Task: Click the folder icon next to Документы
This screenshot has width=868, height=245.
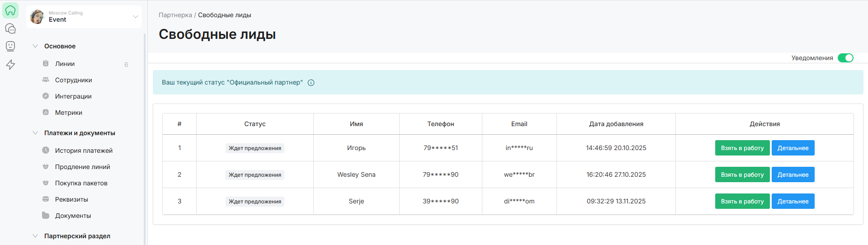Action: [46, 216]
